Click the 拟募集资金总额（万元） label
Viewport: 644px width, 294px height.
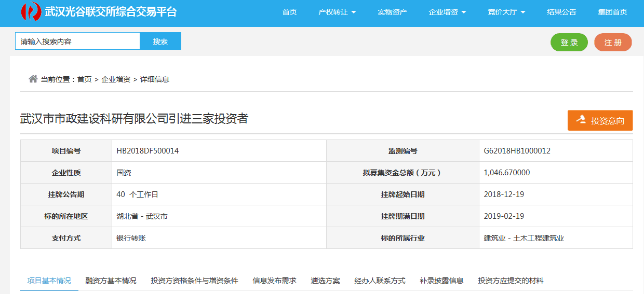pos(403,173)
